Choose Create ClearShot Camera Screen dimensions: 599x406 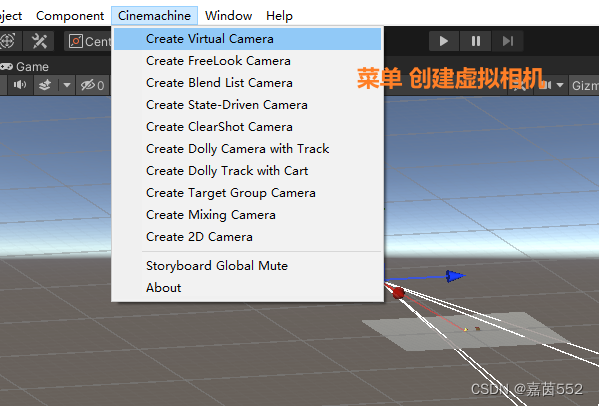[248, 127]
